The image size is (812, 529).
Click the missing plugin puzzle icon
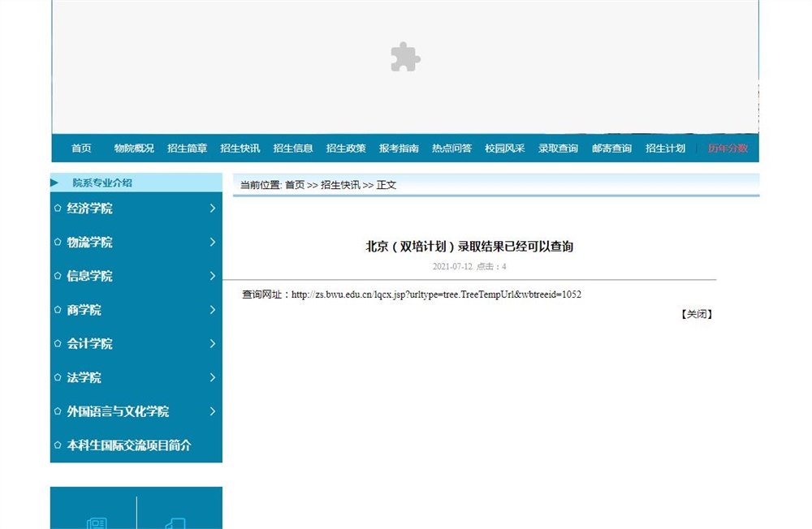pyautogui.click(x=405, y=57)
